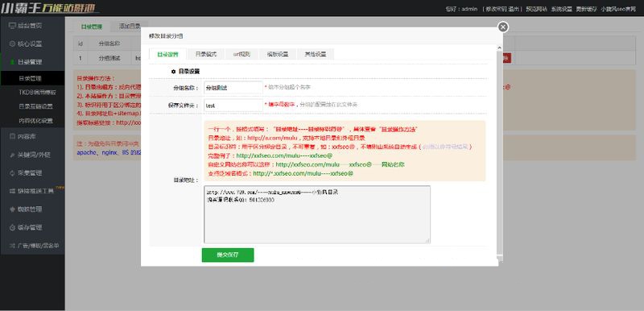Click the 小霸王 logo in header
Screen dimensions: 644x311
tap(49, 8)
